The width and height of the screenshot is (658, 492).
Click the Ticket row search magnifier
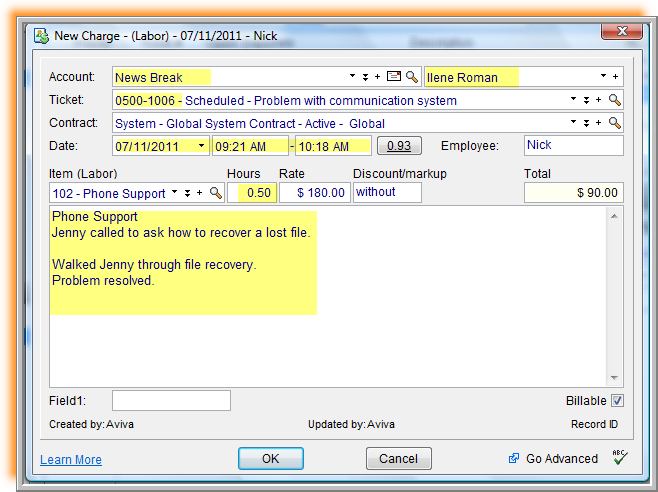tap(615, 100)
